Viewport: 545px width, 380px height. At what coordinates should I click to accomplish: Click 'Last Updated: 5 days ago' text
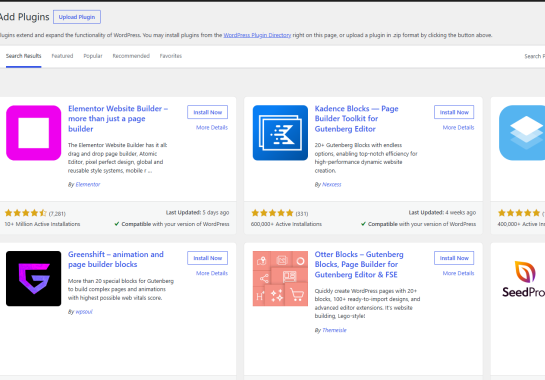[x=197, y=212]
